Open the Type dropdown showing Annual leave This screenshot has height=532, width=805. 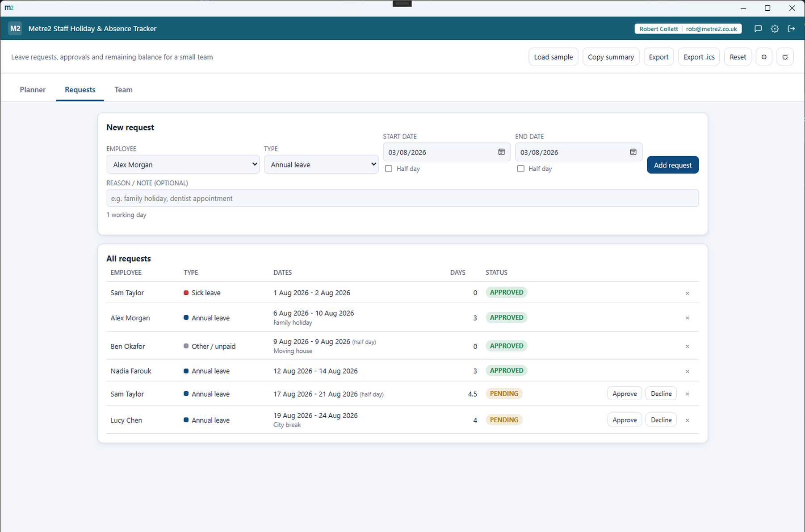click(x=321, y=164)
